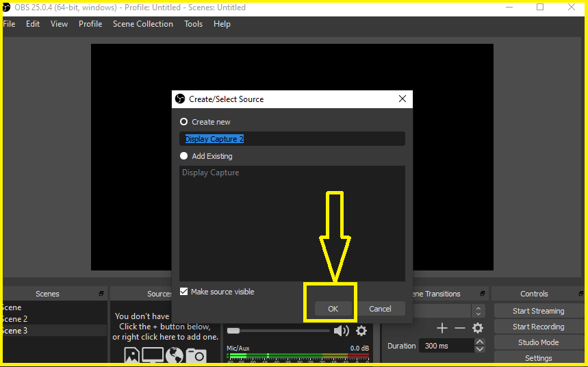Click the Mic/Aux level meter
Image resolution: width=588 pixels, height=367 pixels.
click(x=298, y=355)
